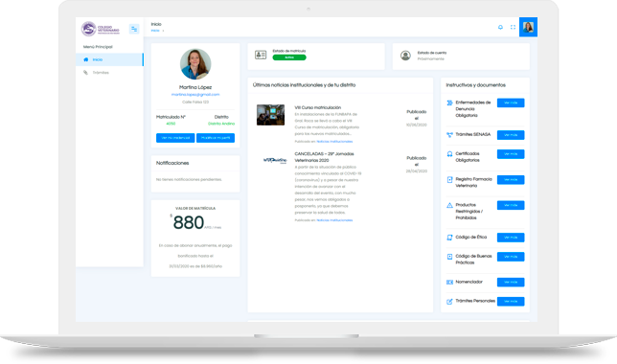617x364 pixels.
Task: Click Ver más for Certificados Obligatorios
Action: (511, 154)
